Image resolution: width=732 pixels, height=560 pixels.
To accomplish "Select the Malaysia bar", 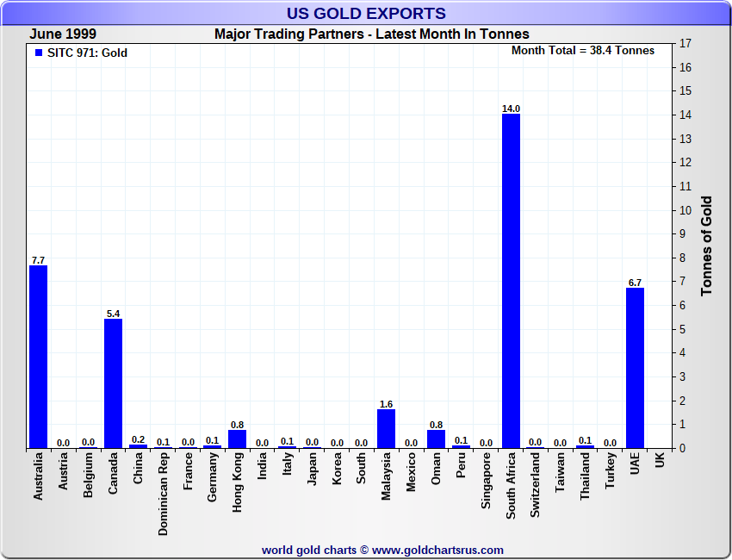I will [x=386, y=429].
